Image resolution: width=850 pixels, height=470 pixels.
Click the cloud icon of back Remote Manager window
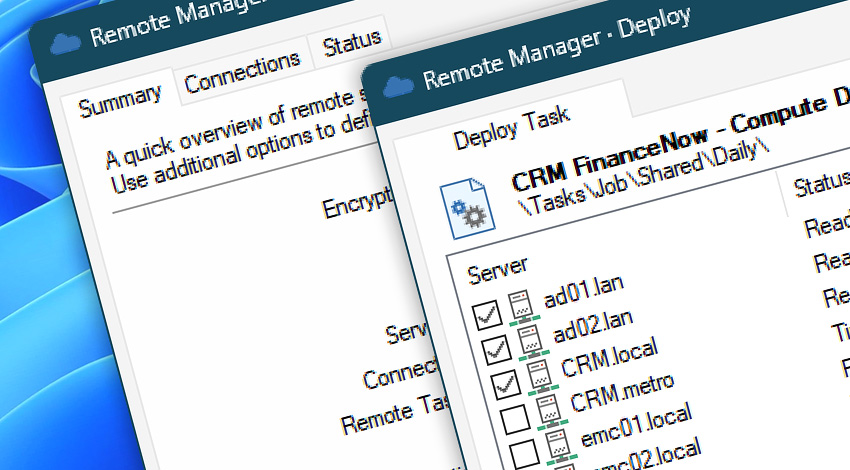[x=66, y=44]
